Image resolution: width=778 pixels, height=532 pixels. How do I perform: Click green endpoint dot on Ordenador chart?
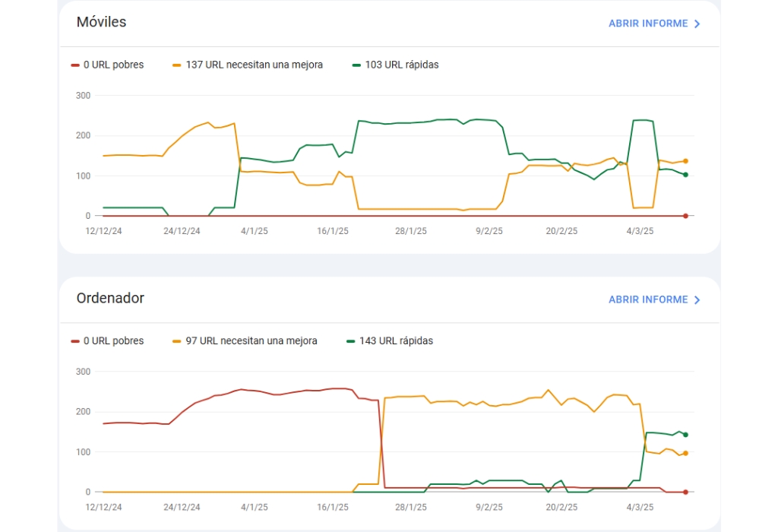click(x=685, y=435)
